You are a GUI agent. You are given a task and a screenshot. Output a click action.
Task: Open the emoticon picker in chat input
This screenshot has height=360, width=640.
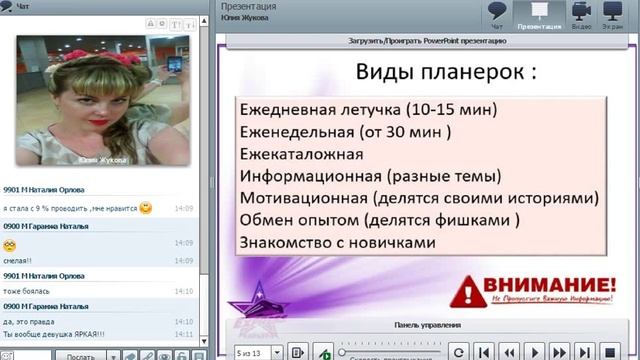pos(7,356)
